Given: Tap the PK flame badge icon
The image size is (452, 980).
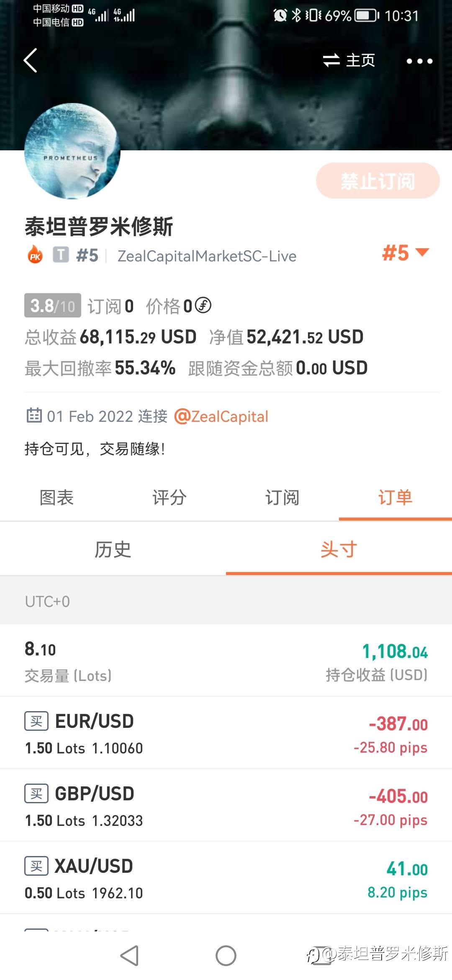Looking at the screenshot, I should [35, 255].
